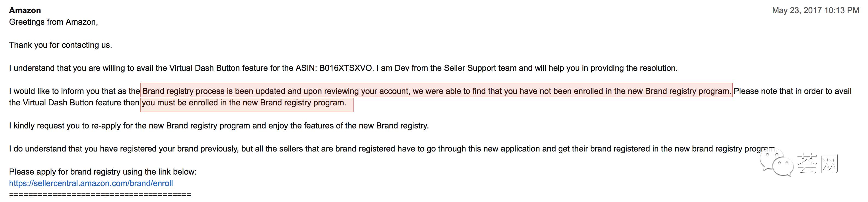Click the May 23, 2017 timestamp
868x202 pixels.
click(x=815, y=10)
